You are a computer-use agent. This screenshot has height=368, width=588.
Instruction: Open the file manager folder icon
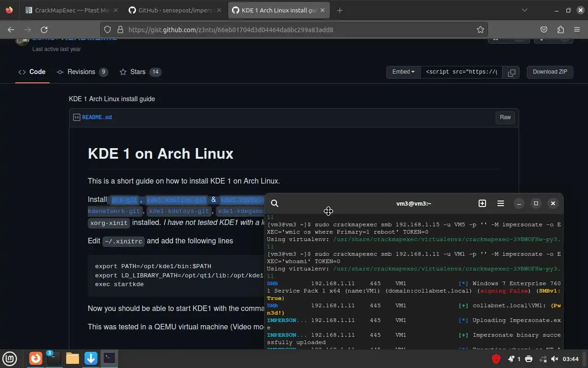pyautogui.click(x=73, y=358)
